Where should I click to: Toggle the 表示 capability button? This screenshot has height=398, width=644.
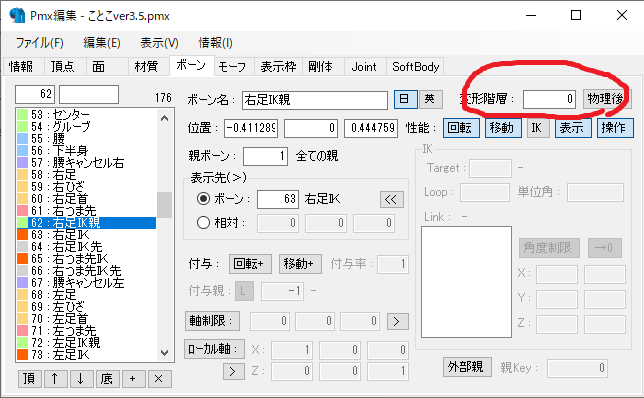point(573,128)
